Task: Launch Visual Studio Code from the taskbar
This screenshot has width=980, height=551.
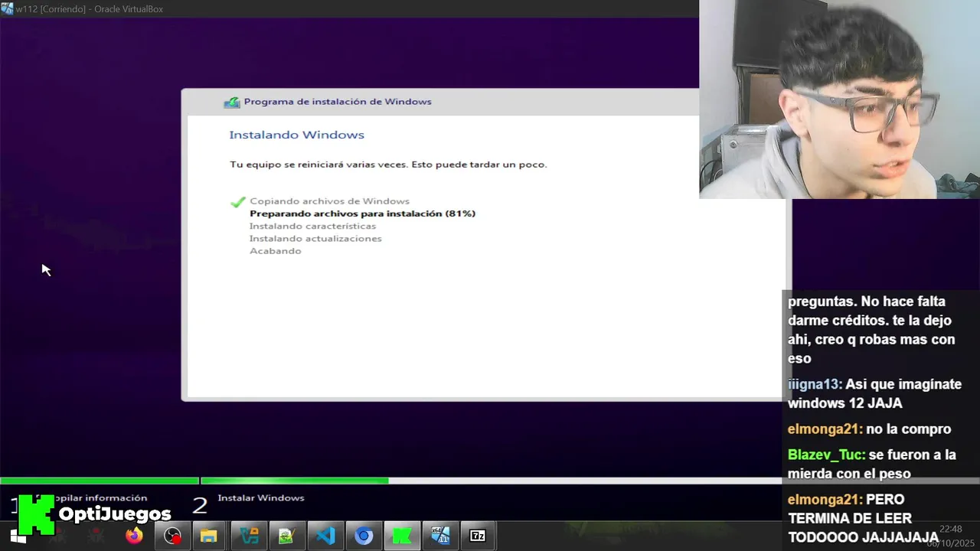Action: tap(325, 536)
